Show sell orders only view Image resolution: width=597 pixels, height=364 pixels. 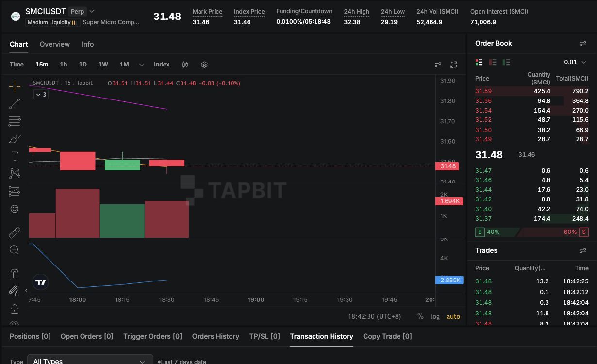493,62
